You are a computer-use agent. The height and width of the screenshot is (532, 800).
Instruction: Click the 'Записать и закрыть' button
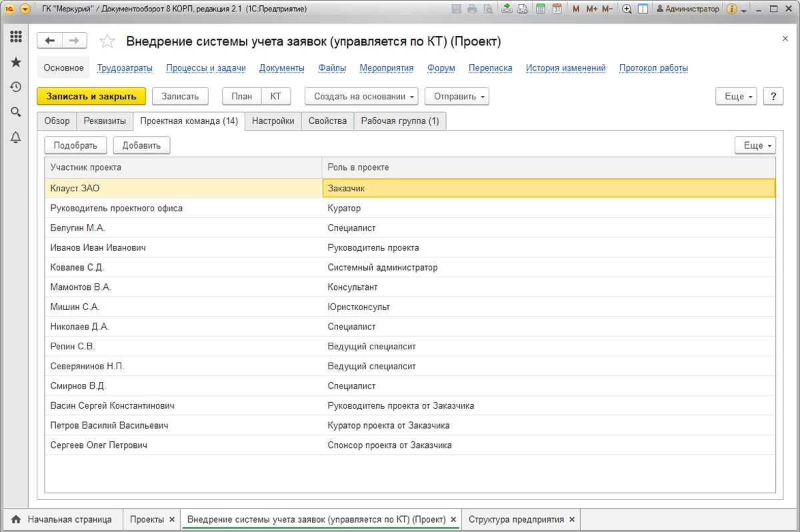click(91, 96)
